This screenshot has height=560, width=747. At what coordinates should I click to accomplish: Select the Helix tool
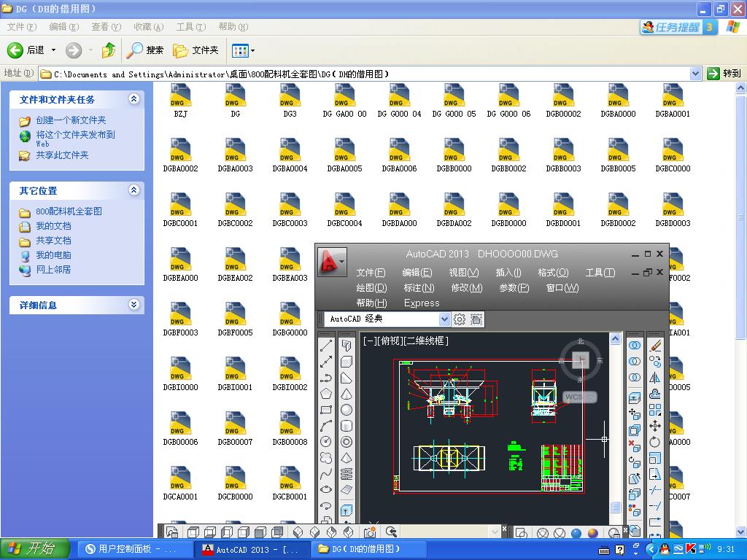(347, 474)
